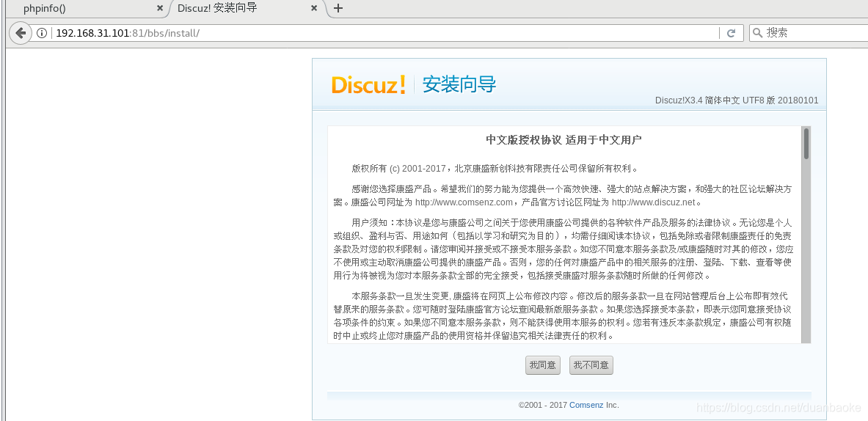
Task: Click heading 中文版授权协议 适用于中文用户
Action: coord(564,139)
